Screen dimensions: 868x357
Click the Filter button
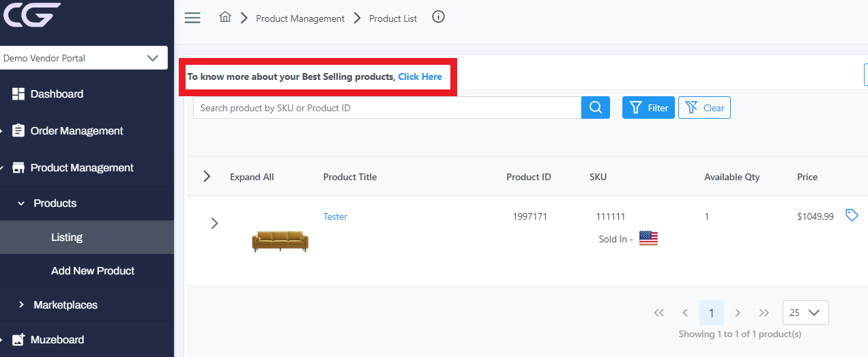click(648, 108)
